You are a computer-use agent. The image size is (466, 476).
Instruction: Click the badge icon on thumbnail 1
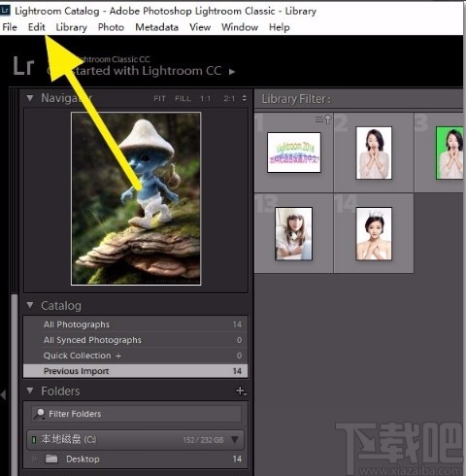[323, 119]
